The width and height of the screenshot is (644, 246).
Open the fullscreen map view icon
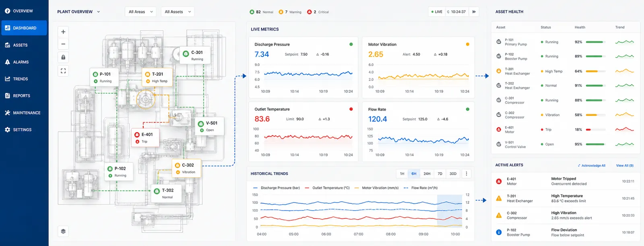(63, 71)
